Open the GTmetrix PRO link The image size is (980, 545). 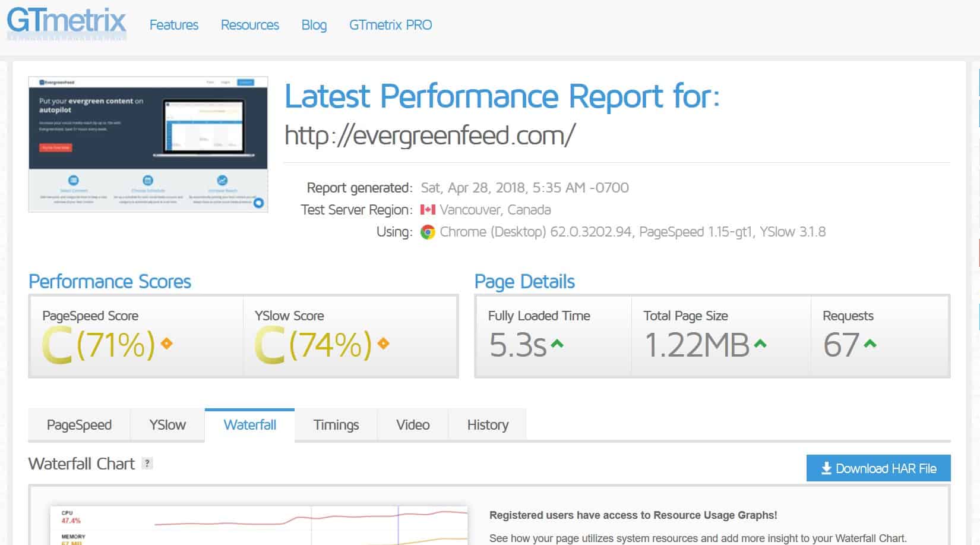pyautogui.click(x=391, y=25)
